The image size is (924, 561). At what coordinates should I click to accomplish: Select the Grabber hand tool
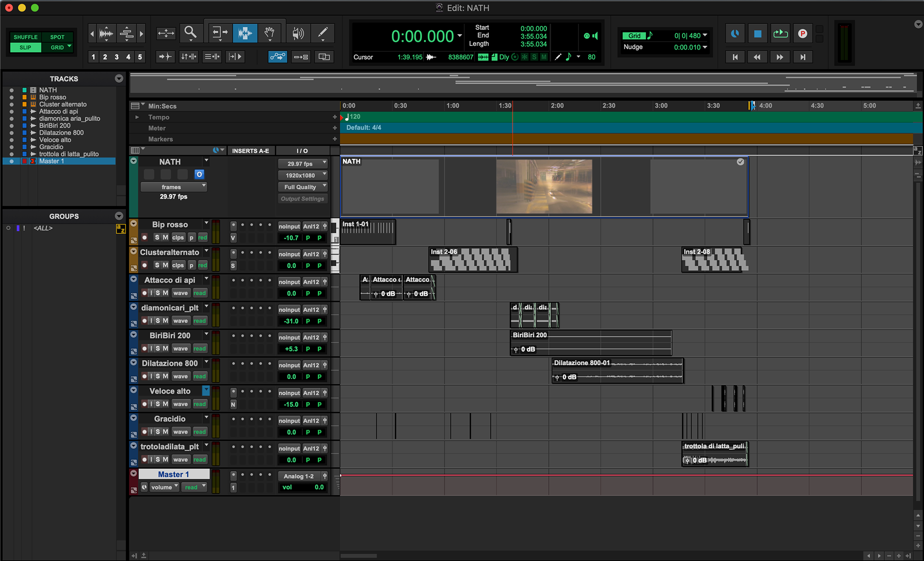pos(269,33)
